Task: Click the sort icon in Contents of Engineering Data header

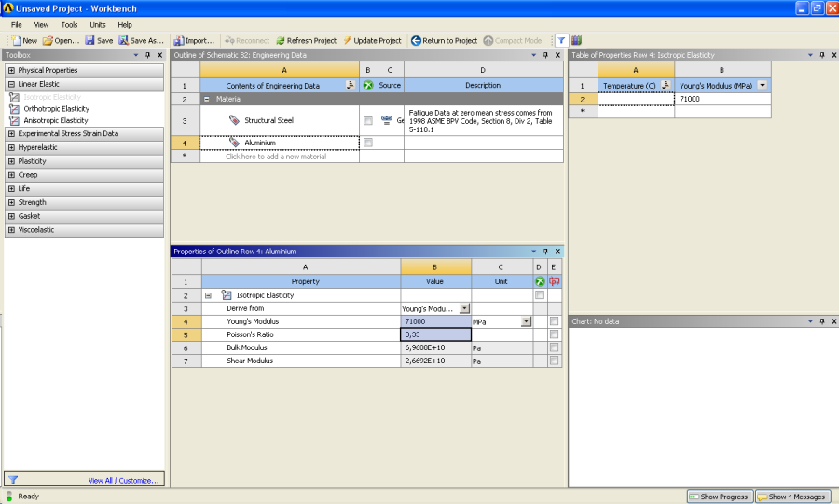Action: [x=350, y=85]
